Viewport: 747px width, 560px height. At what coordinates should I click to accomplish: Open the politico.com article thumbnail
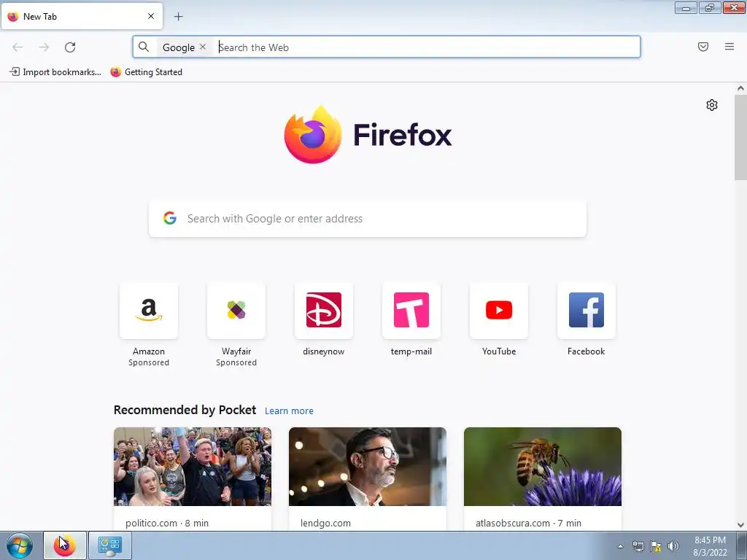tap(193, 467)
